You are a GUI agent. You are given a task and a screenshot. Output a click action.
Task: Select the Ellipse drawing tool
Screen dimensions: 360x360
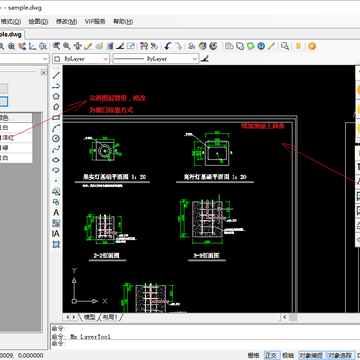pyautogui.click(x=56, y=160)
